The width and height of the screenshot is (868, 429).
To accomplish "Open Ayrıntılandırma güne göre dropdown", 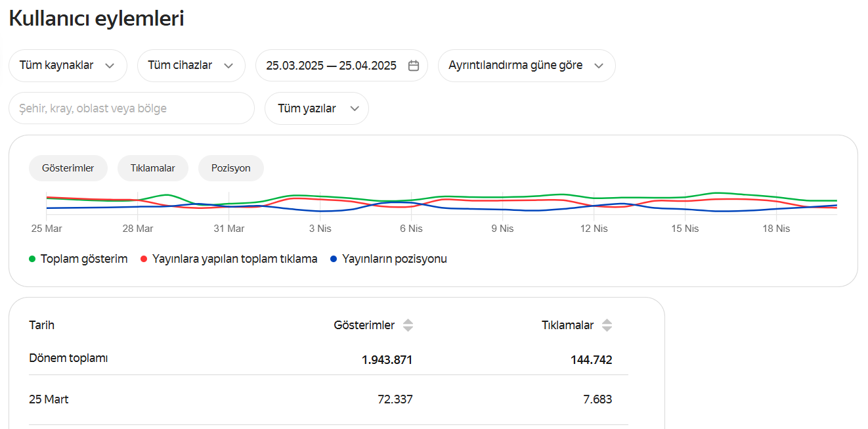I will (526, 66).
